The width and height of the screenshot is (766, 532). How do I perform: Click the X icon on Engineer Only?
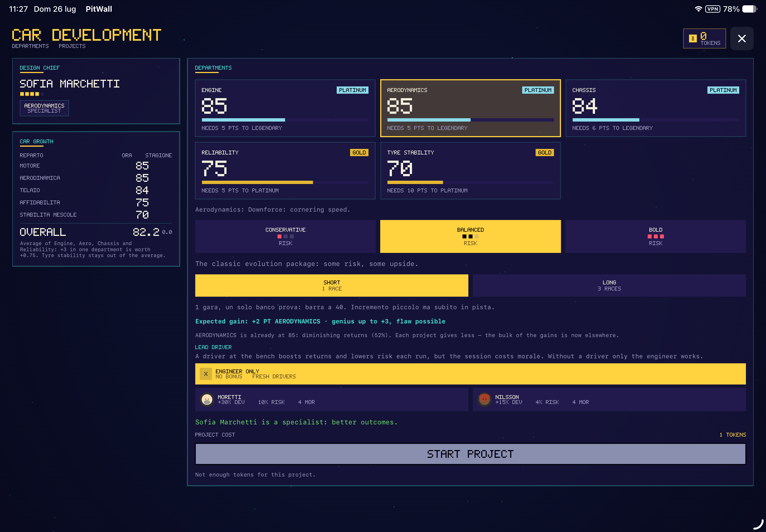point(206,374)
